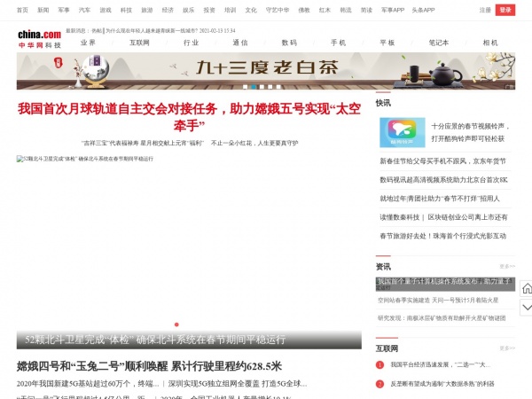Open the 量子计算机操作系统发布 highlighted item
Viewport: 532px width, 399px height.
[x=445, y=285]
